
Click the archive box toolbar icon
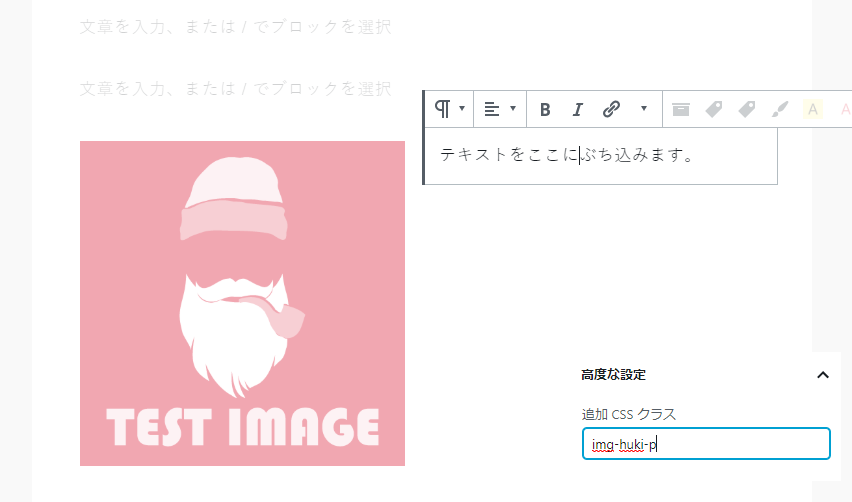pyautogui.click(x=680, y=109)
